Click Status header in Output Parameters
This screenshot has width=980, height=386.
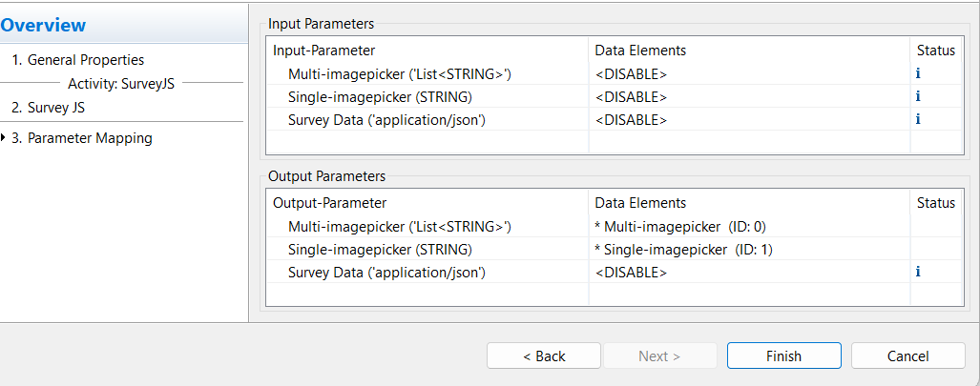(x=935, y=203)
